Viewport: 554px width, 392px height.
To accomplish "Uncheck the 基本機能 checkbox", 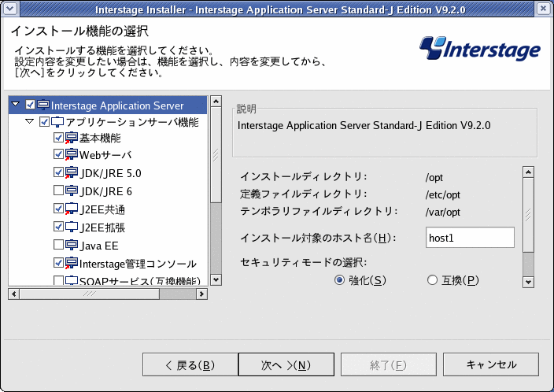I will pos(58,138).
